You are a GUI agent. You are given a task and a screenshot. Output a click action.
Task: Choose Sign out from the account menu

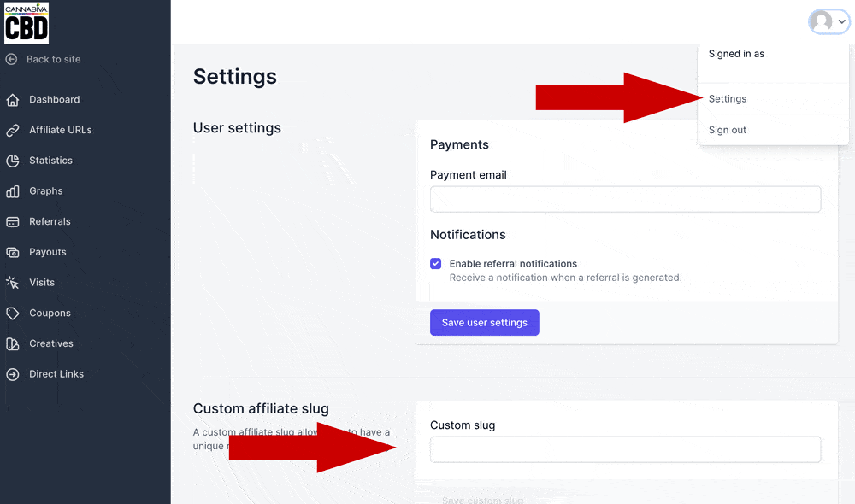point(727,130)
